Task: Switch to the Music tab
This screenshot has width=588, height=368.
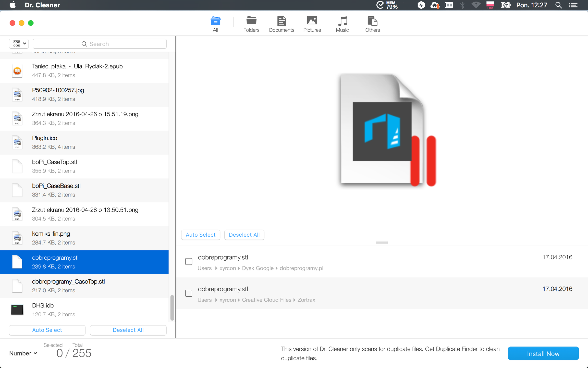Action: 342,24
